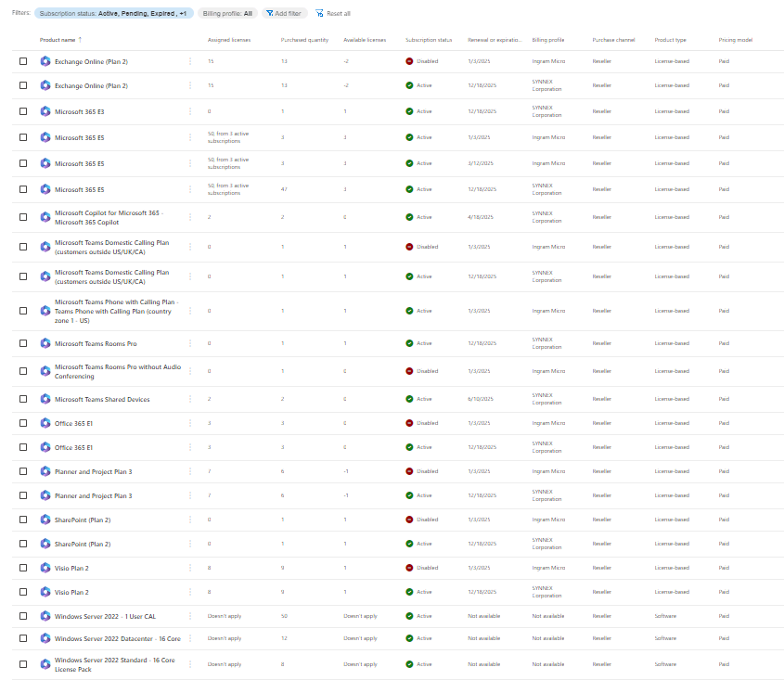Check the Microsoft Copilot for Microsoft 365 row

click(x=23, y=217)
